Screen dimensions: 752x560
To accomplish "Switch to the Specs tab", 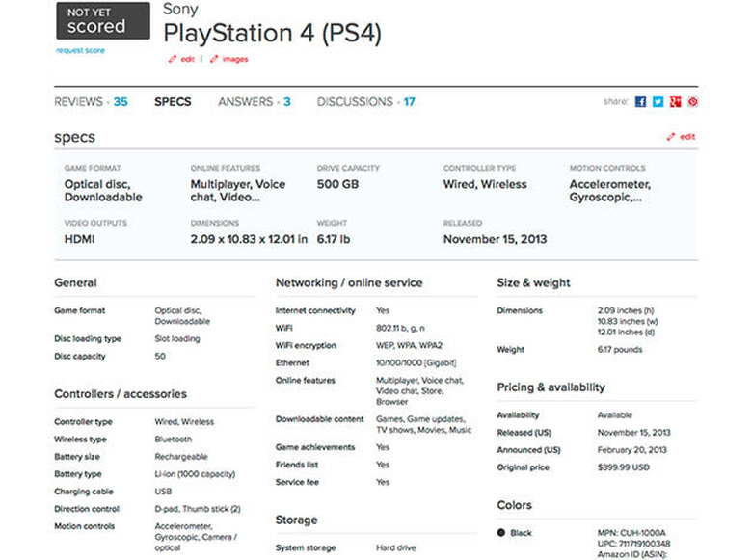I will tap(173, 102).
